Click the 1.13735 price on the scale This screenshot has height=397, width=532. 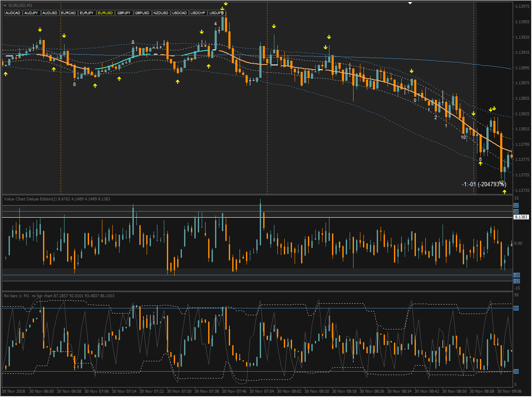(x=523, y=190)
